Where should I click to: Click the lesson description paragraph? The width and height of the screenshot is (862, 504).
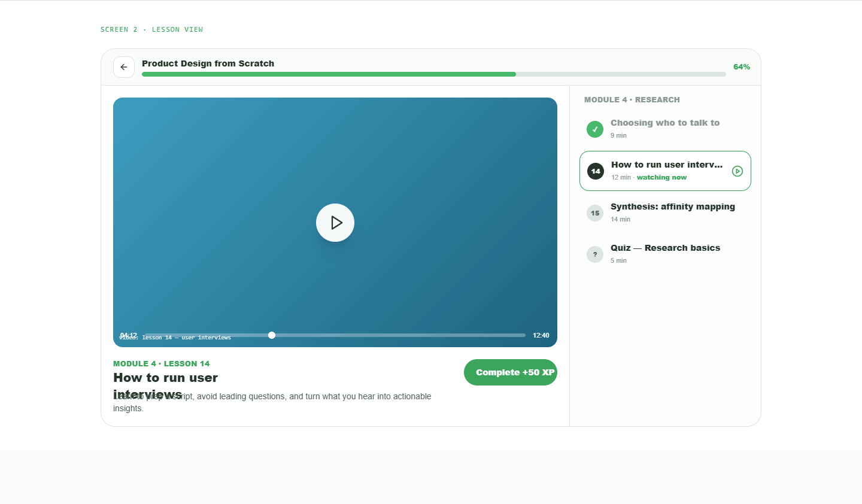(x=272, y=402)
